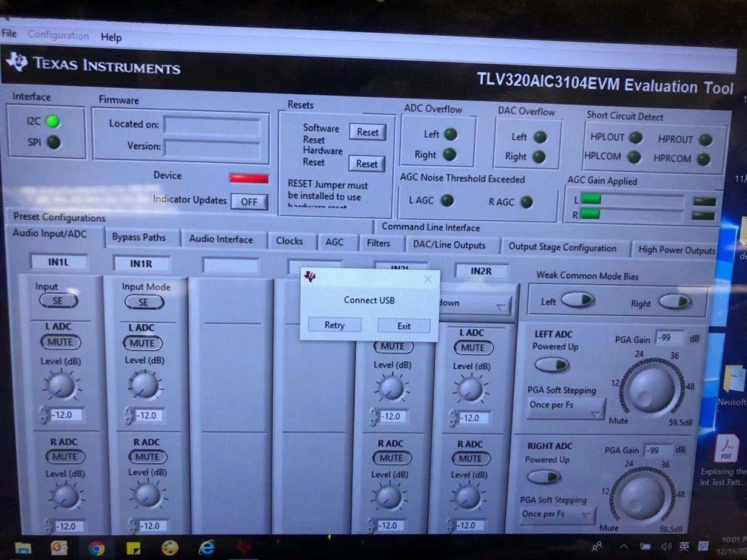The height and width of the screenshot is (560, 747).
Task: Click the SPI interface LED indicator
Action: 53,143
